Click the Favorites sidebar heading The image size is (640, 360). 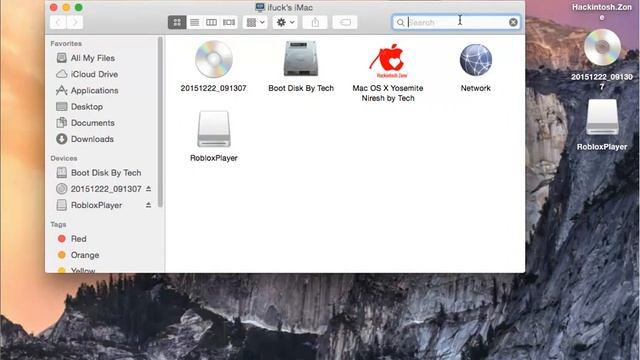pos(66,43)
